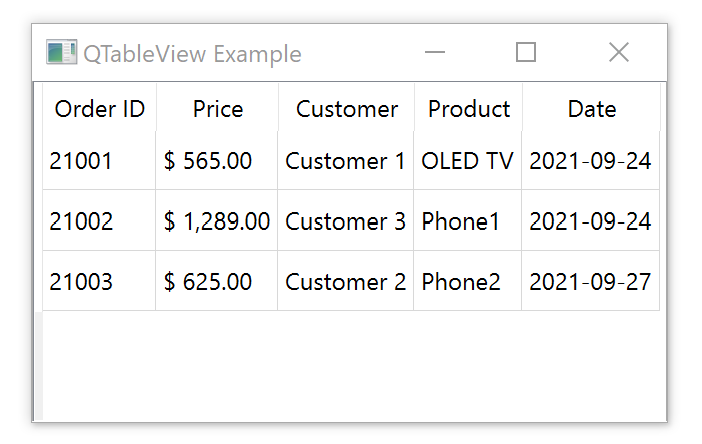Close the QTableView Example window

pos(619,52)
